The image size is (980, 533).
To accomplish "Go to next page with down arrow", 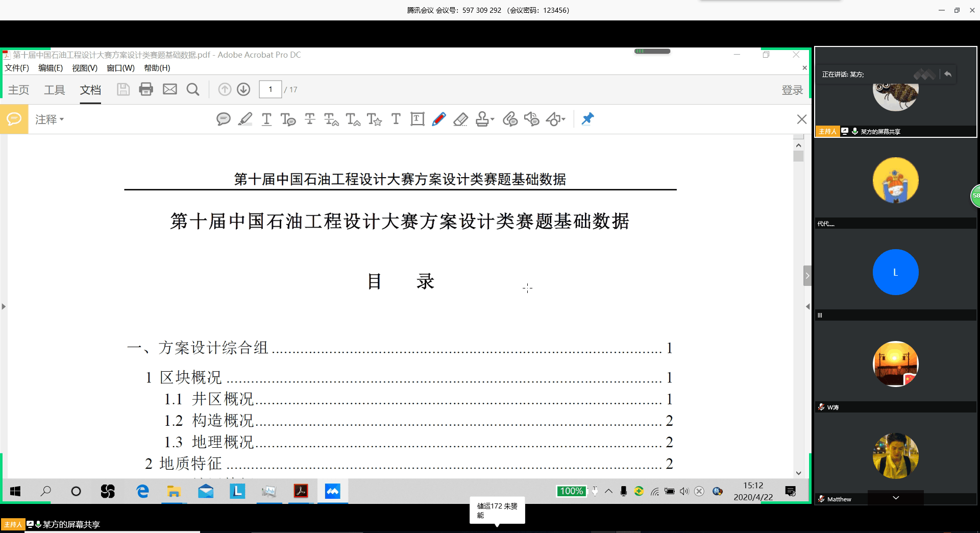I will tap(243, 89).
